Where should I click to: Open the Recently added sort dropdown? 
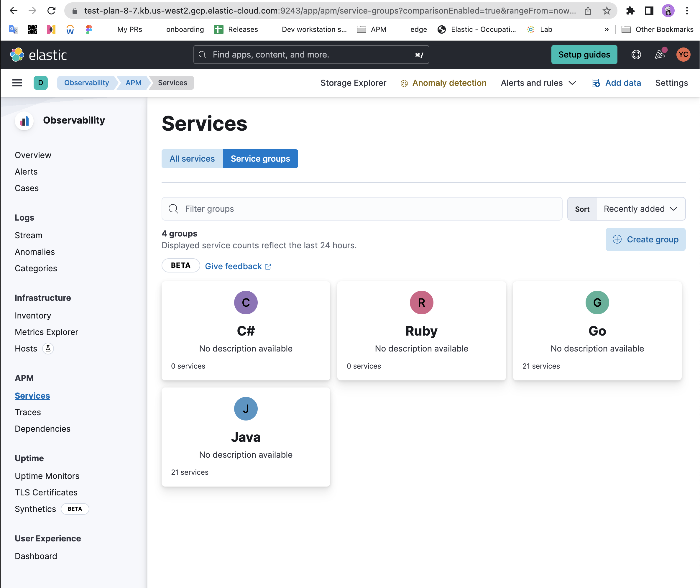[641, 209]
